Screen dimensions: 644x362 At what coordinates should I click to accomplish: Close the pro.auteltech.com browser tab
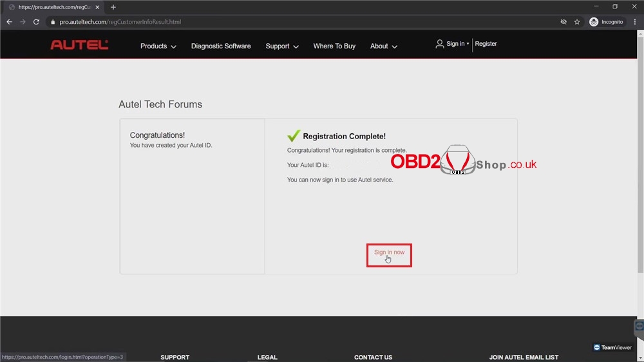[97, 7]
